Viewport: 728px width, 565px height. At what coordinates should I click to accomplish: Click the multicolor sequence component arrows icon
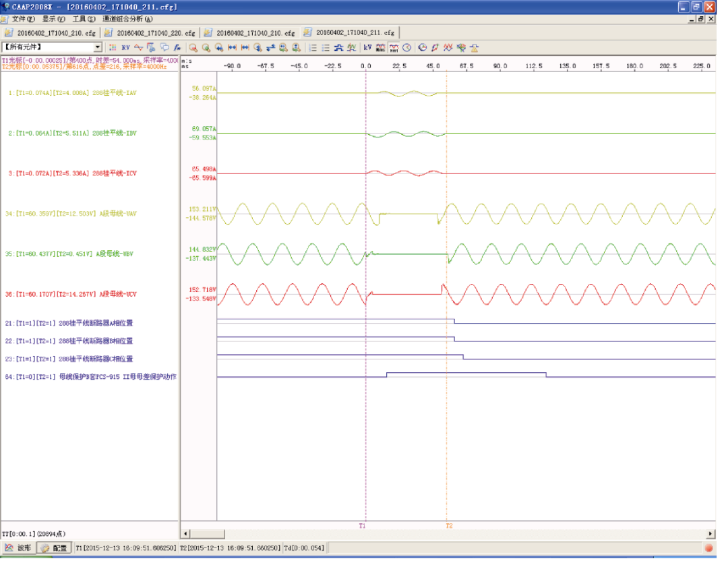click(462, 48)
